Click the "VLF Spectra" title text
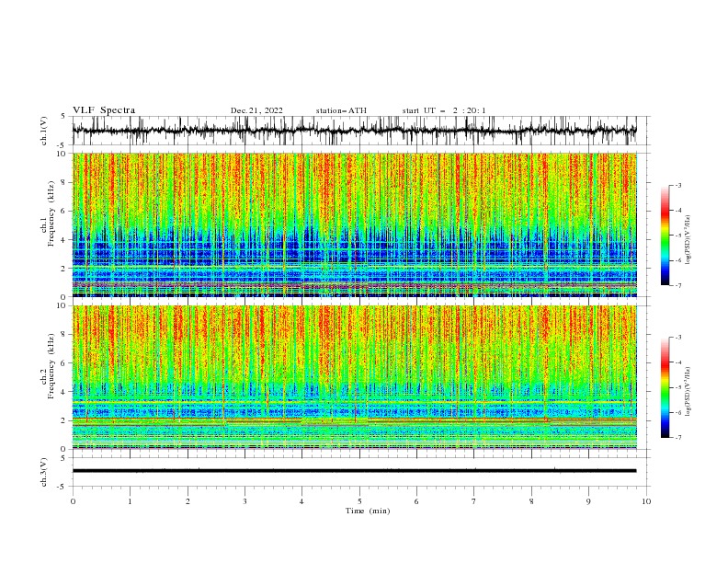 pyautogui.click(x=104, y=110)
